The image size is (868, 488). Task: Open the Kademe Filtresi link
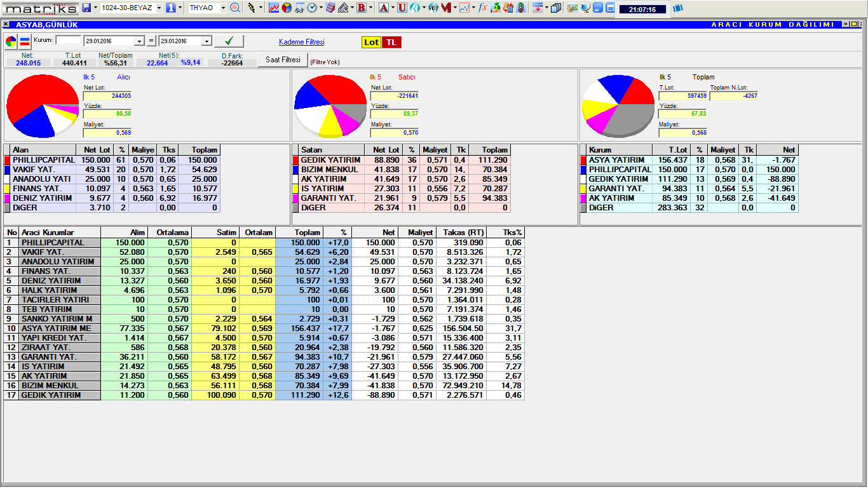click(301, 42)
